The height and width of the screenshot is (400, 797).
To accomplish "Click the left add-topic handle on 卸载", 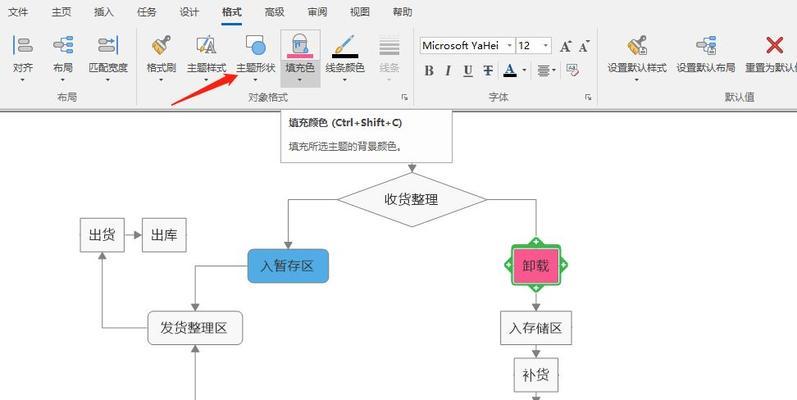I will click(509, 265).
